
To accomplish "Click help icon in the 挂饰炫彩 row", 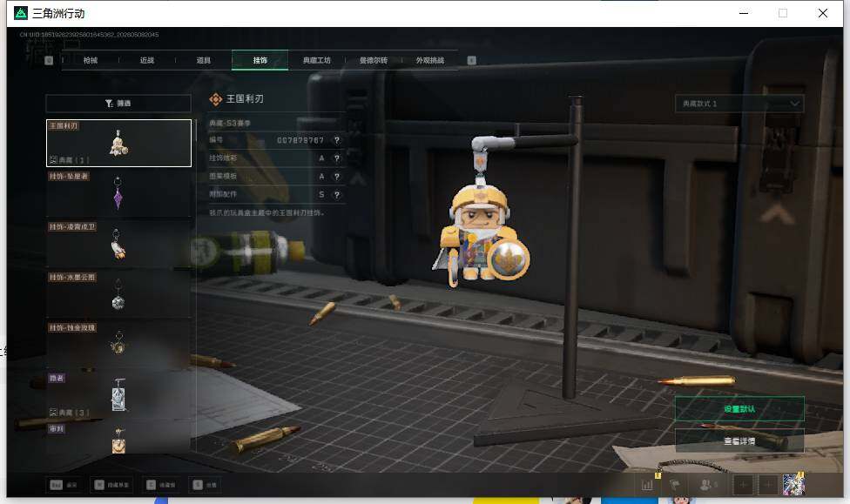I will pyautogui.click(x=337, y=158).
